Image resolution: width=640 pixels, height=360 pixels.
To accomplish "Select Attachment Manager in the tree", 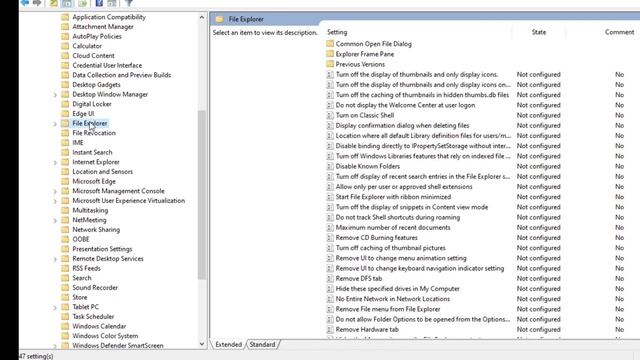I will coord(103,27).
